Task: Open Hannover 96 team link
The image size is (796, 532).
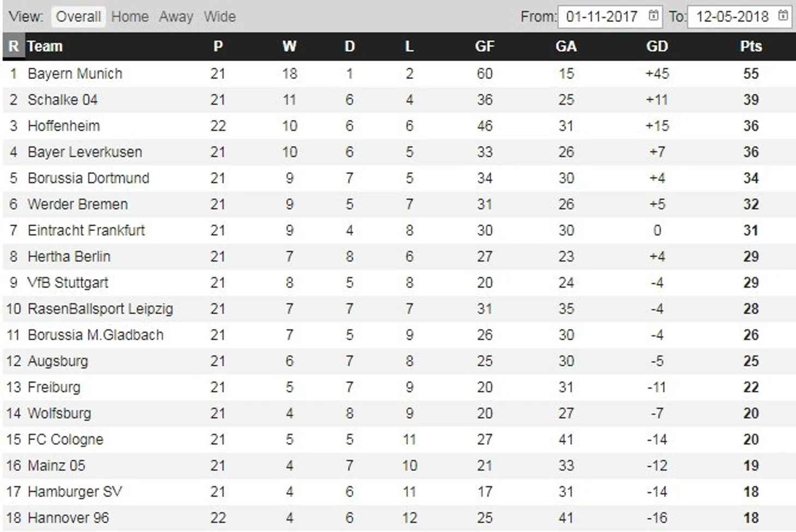Action: [68, 518]
